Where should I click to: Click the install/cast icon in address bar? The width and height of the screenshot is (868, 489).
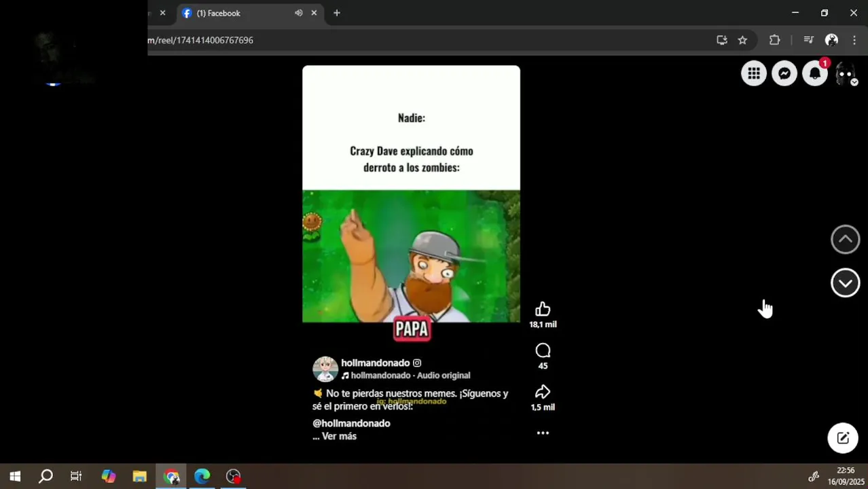point(722,40)
